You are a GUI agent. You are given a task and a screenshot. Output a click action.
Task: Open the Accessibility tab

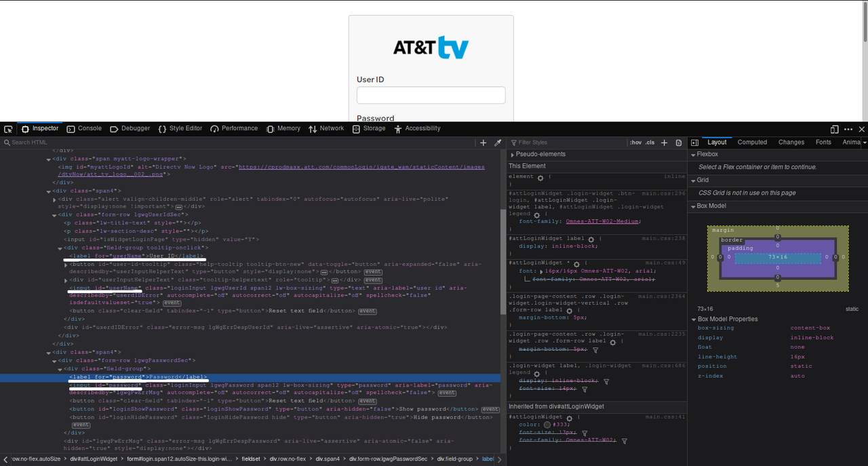pos(416,129)
